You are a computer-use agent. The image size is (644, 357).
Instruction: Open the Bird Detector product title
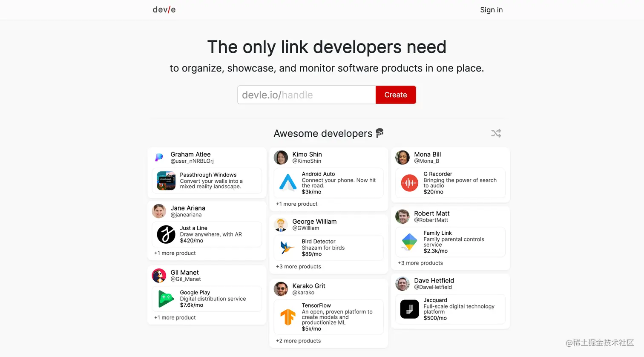click(x=319, y=241)
